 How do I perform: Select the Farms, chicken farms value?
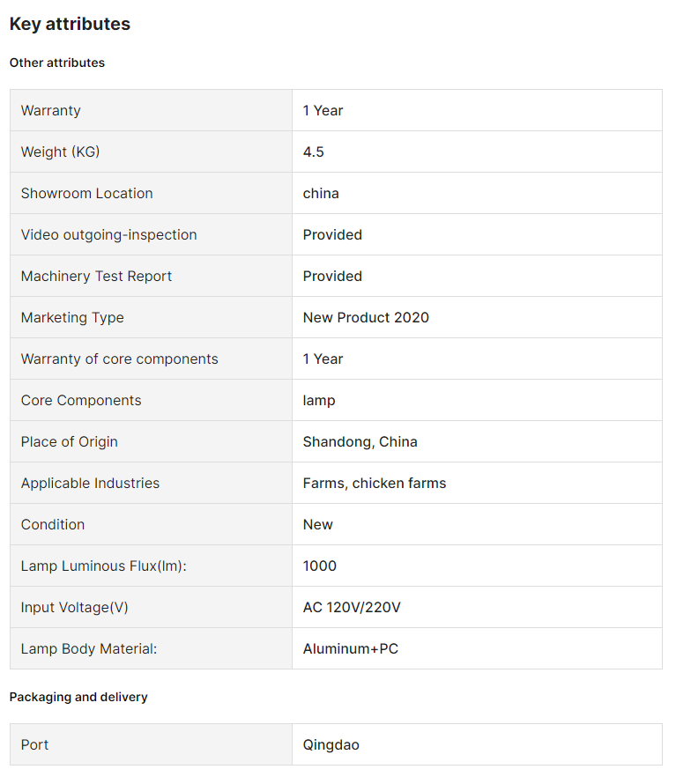pyautogui.click(x=375, y=483)
